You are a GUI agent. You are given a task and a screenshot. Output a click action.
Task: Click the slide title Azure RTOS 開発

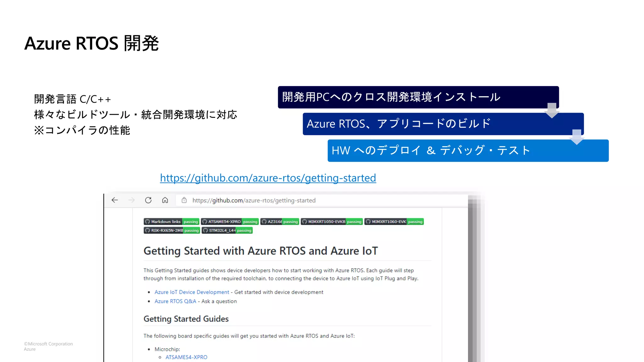pyautogui.click(x=92, y=43)
